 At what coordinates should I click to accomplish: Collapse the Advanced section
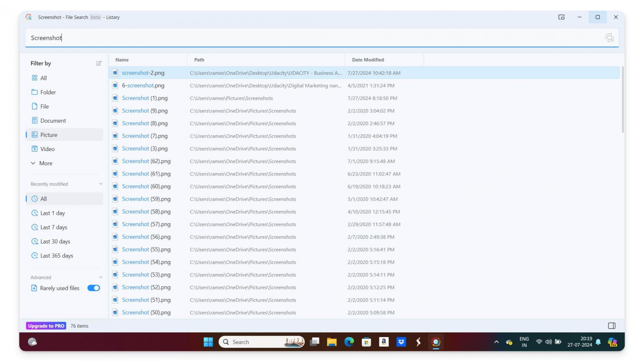pos(100,277)
